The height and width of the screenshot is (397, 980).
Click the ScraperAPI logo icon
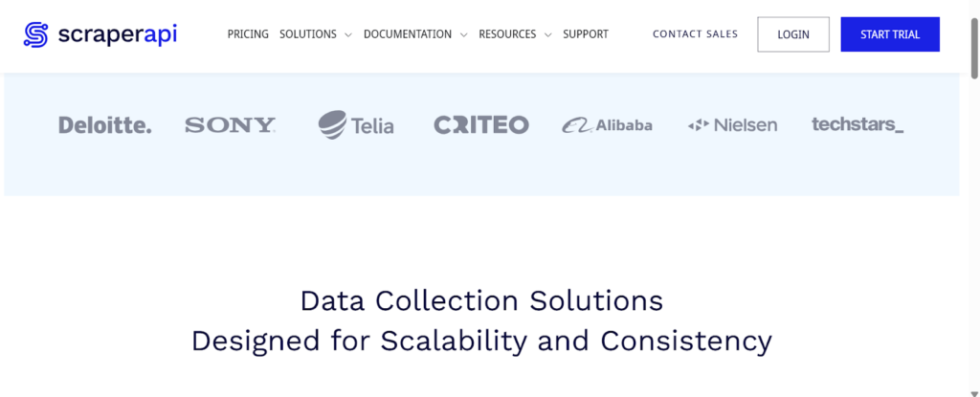[36, 34]
